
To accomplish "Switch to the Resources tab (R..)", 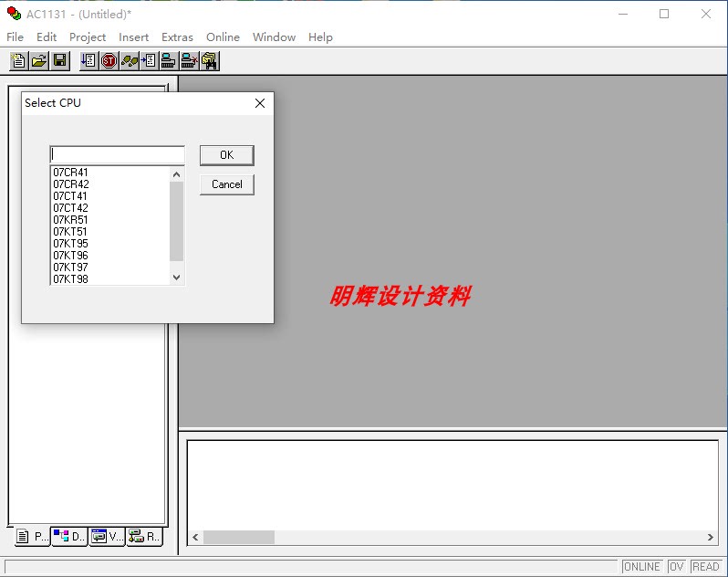I will click(x=144, y=537).
